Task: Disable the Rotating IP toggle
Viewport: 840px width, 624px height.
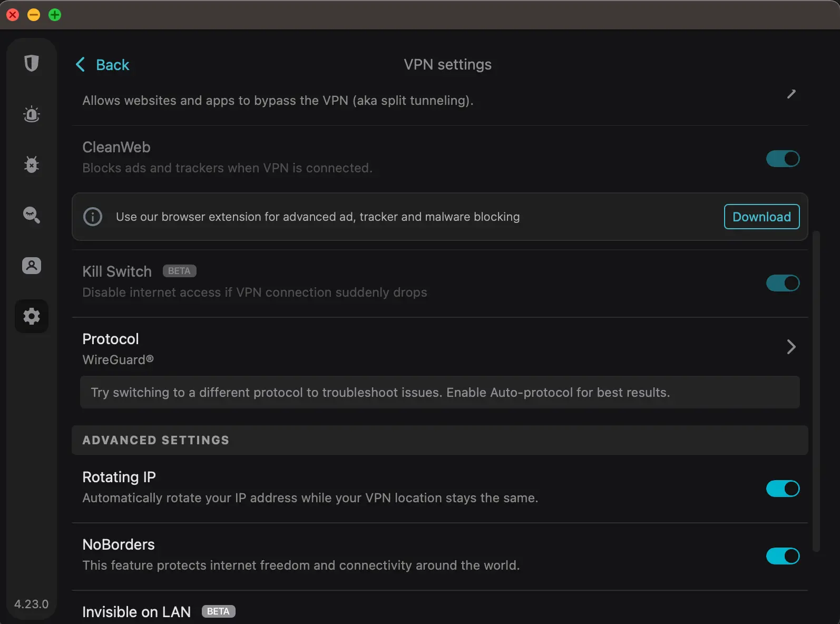Action: [783, 489]
